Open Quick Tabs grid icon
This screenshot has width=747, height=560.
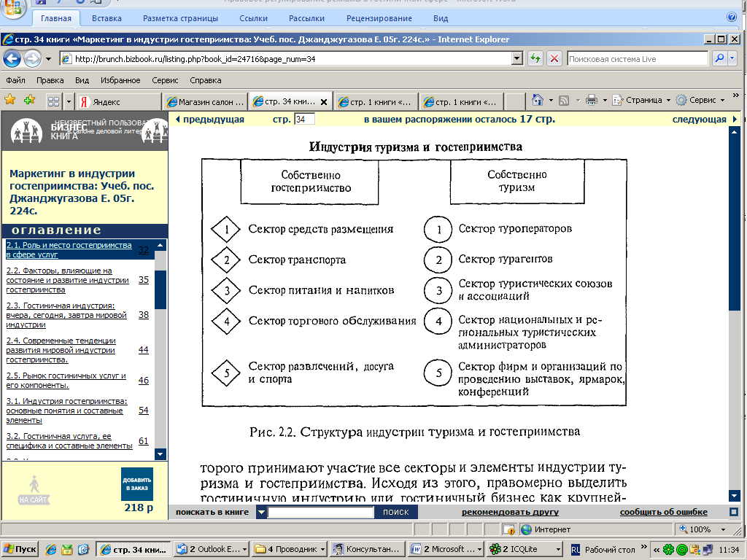click(x=54, y=101)
